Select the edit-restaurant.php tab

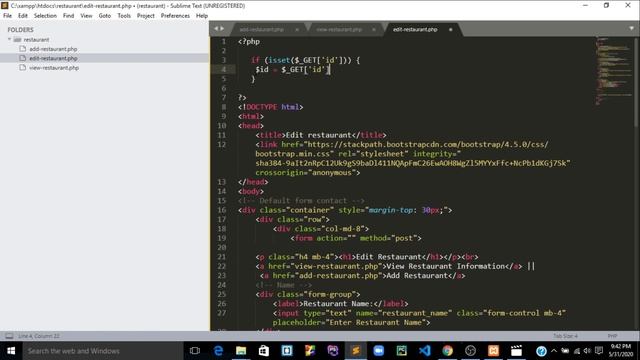point(415,29)
